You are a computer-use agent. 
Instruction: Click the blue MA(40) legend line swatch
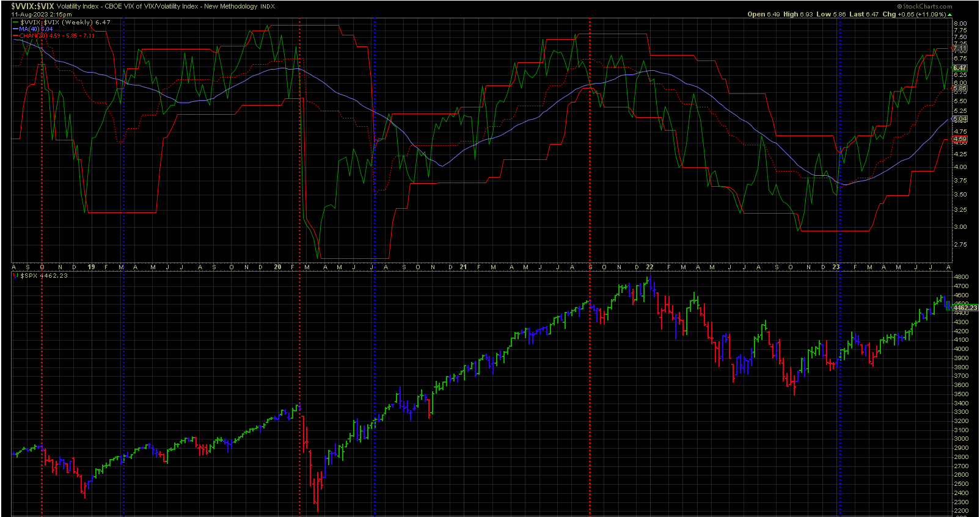[x=16, y=29]
